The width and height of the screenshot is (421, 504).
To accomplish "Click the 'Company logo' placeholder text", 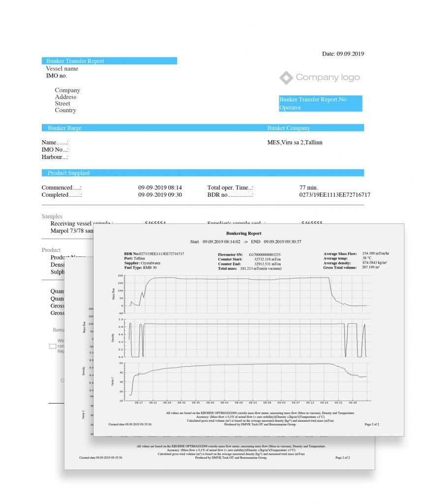I will 328,77.
